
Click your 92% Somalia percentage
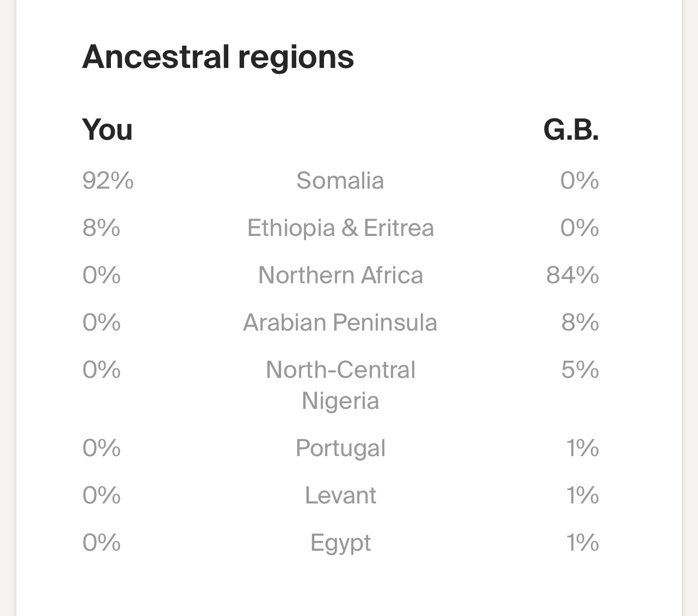pyautogui.click(x=108, y=181)
